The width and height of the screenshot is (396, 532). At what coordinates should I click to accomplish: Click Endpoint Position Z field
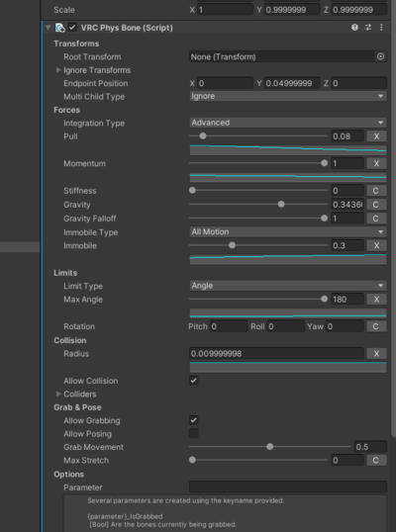pos(359,83)
